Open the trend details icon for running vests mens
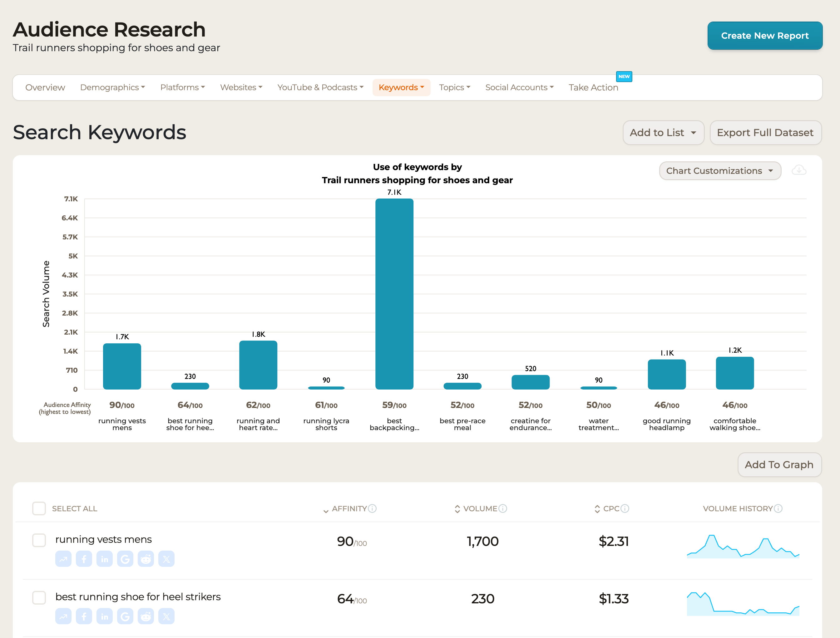 coord(63,559)
